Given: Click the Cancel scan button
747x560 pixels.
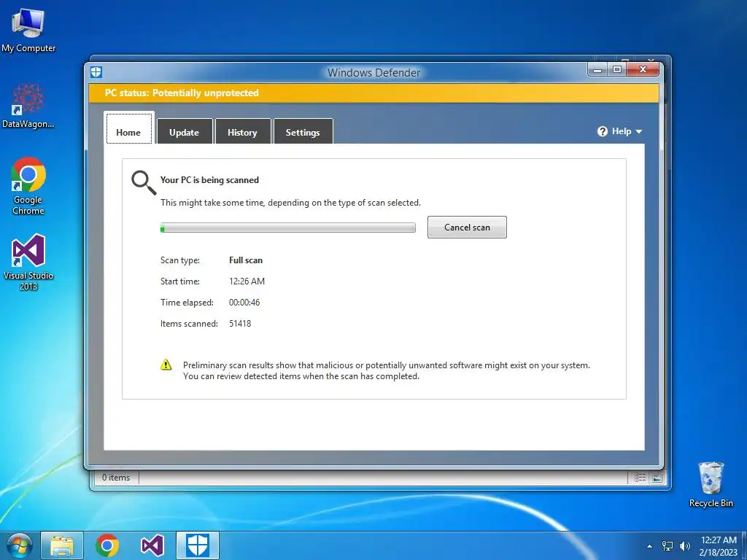Looking at the screenshot, I should (467, 227).
